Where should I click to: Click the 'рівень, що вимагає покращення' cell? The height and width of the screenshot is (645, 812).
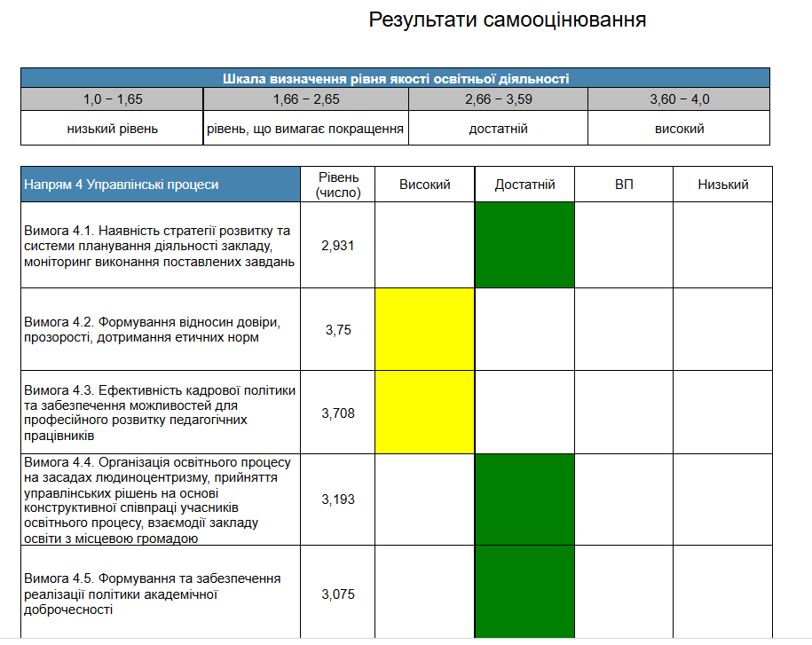(x=305, y=129)
